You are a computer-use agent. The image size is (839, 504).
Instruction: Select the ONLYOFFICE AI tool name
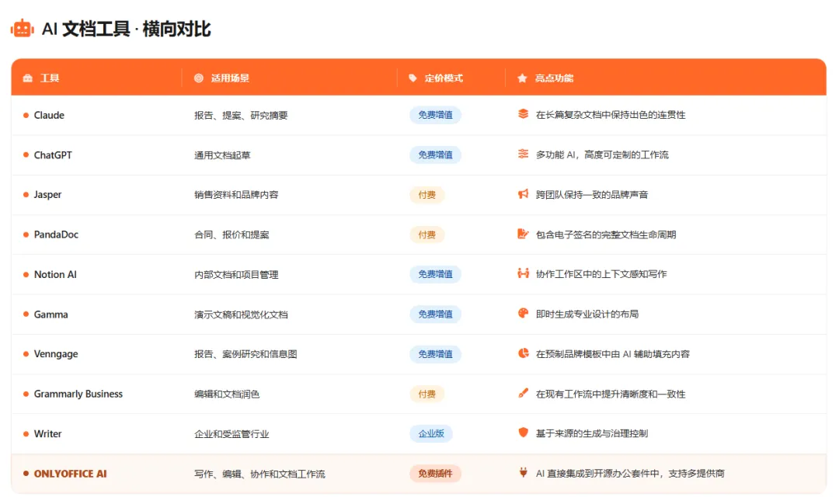70,474
